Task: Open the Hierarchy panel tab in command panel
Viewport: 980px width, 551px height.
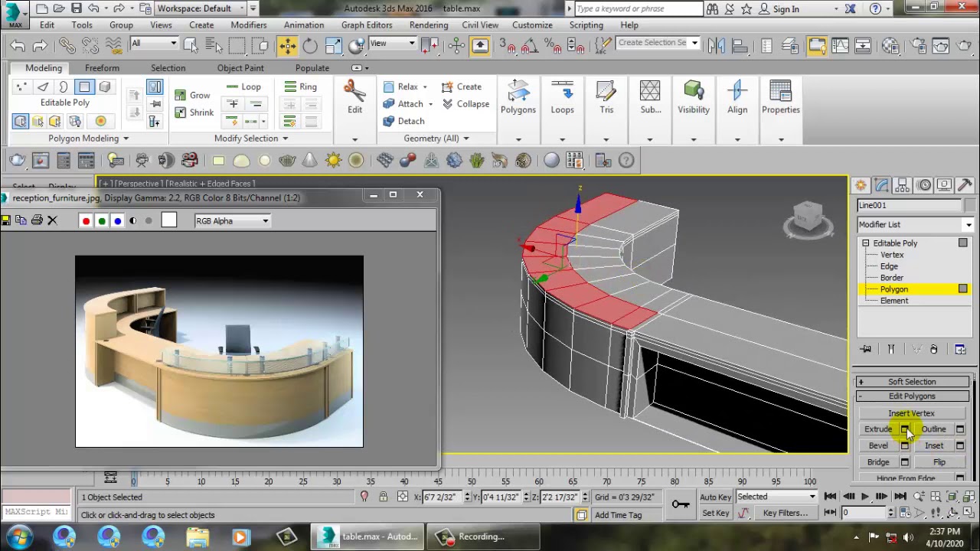Action: (903, 185)
